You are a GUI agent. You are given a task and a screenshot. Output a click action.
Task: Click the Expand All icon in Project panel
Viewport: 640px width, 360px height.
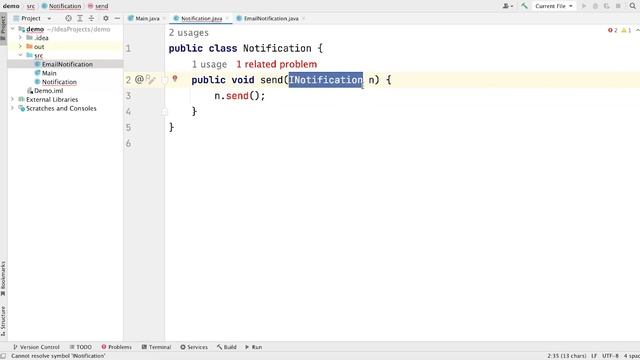coord(80,18)
